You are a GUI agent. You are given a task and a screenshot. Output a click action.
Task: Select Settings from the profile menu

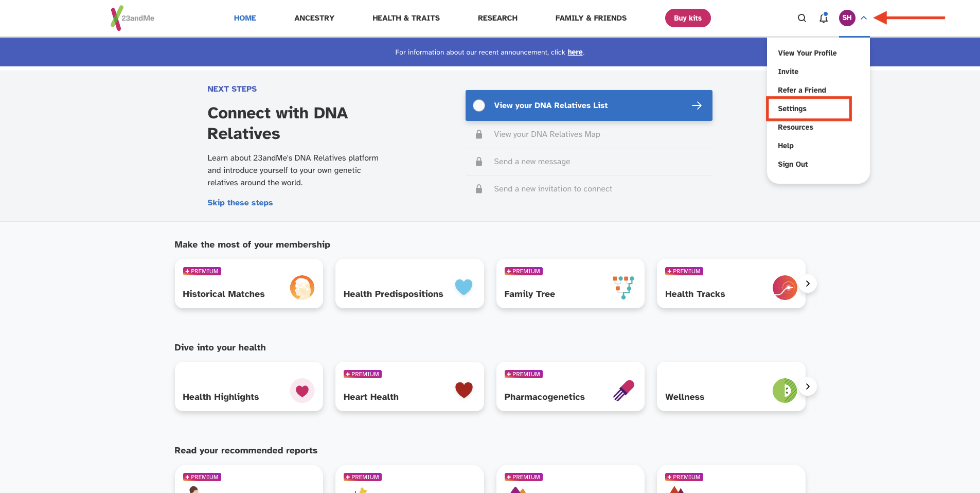pos(792,109)
